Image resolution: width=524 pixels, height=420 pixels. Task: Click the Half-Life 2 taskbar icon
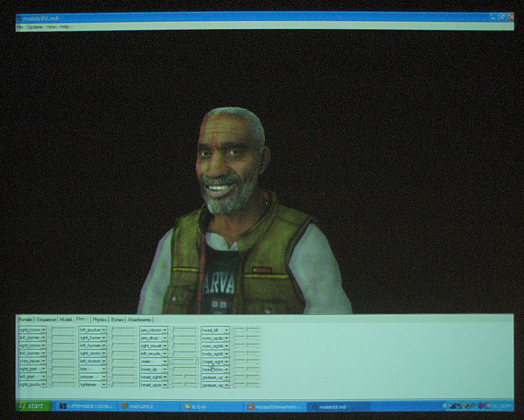point(125,406)
